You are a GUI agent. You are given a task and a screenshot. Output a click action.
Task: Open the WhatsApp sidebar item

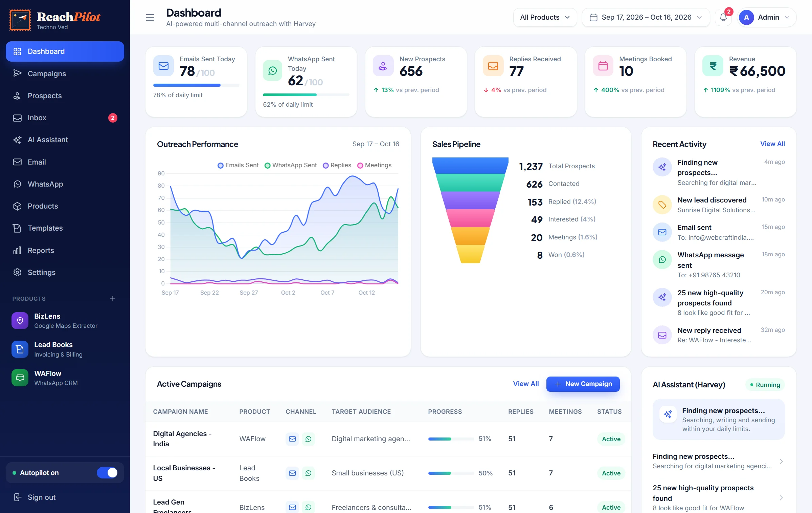click(x=65, y=184)
